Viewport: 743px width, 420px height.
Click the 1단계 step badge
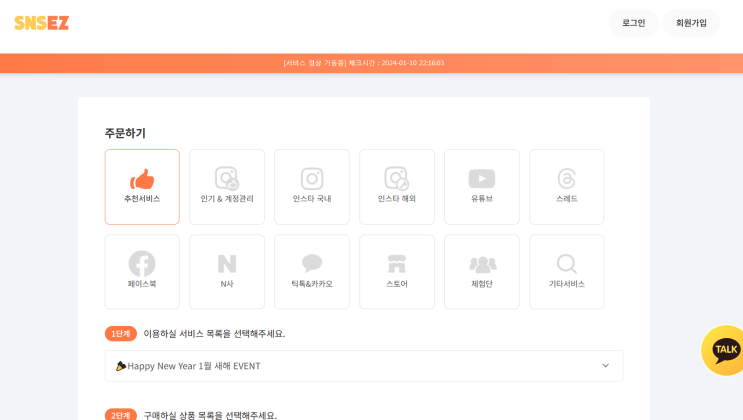[120, 334]
